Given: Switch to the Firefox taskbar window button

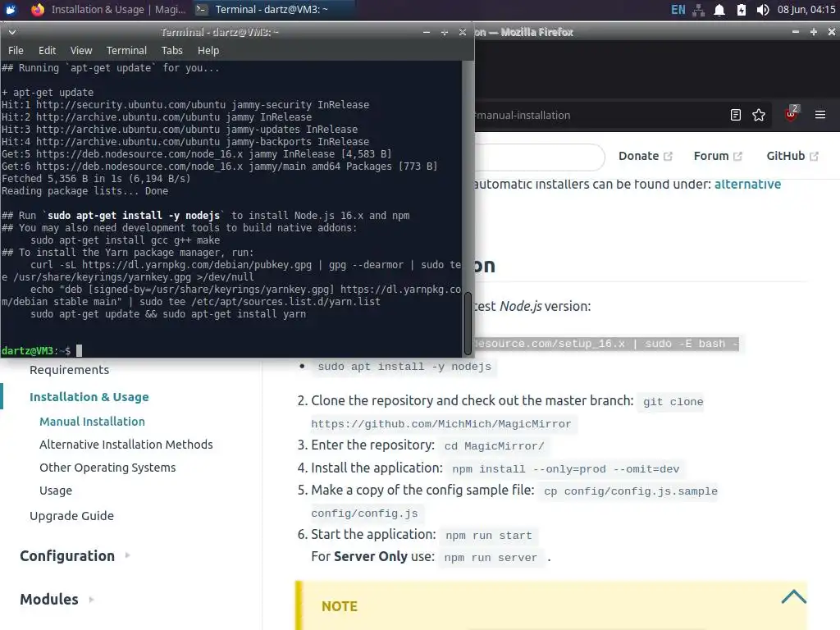Looking at the screenshot, I should 108,10.
